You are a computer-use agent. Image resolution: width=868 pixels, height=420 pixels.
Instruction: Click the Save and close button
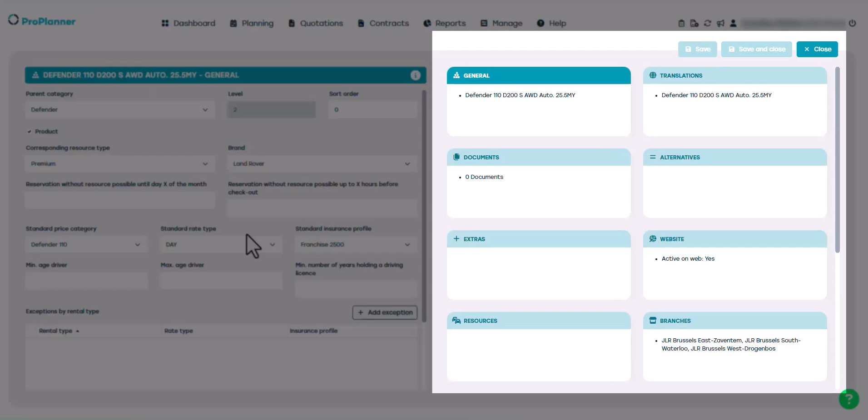[x=757, y=49]
